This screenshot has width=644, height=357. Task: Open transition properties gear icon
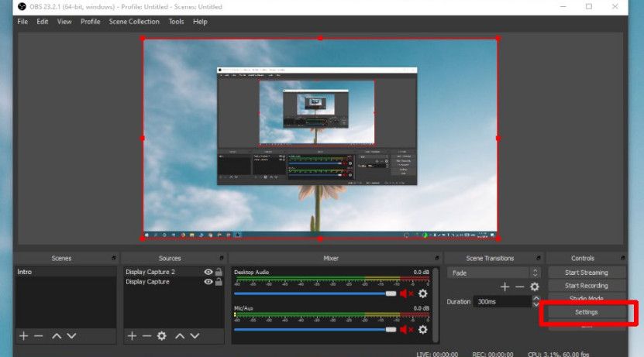534,287
